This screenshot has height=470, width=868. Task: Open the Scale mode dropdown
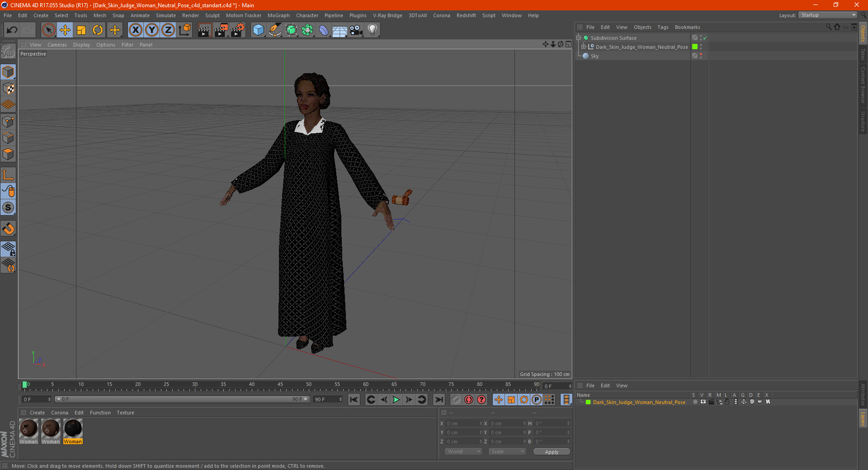click(507, 451)
